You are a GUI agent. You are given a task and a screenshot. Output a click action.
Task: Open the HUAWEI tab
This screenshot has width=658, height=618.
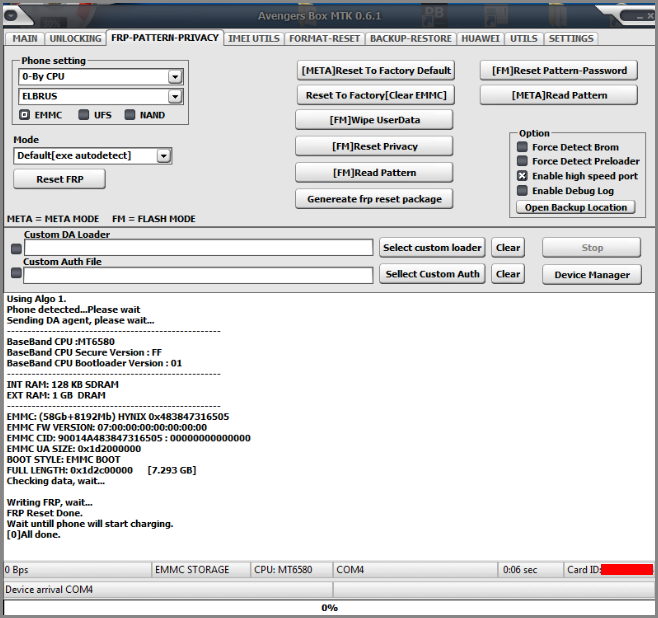tap(480, 39)
